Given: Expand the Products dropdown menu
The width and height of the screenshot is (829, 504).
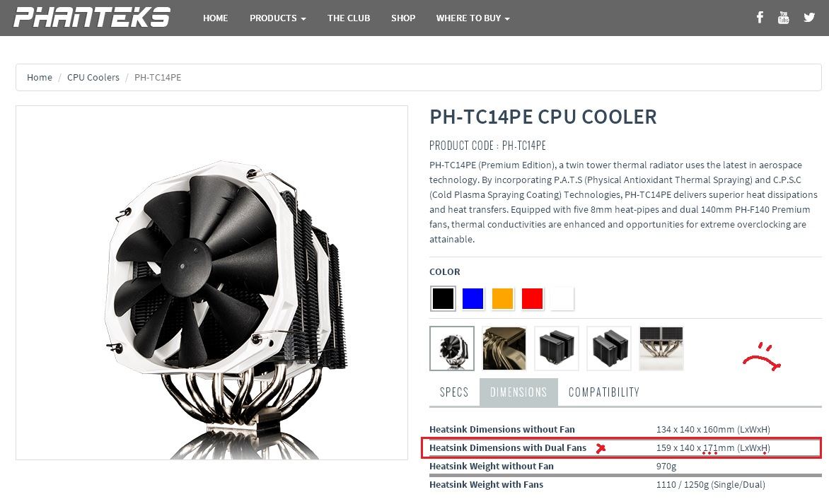Looking at the screenshot, I should 277,18.
